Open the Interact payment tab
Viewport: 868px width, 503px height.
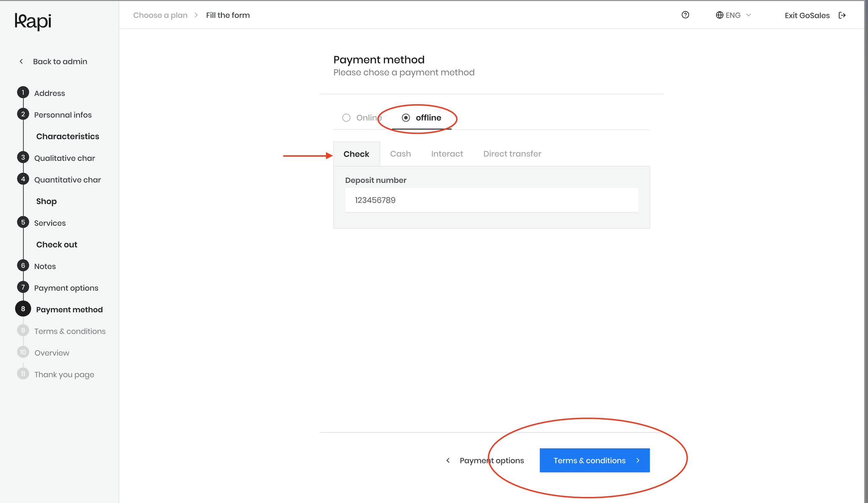pyautogui.click(x=447, y=154)
